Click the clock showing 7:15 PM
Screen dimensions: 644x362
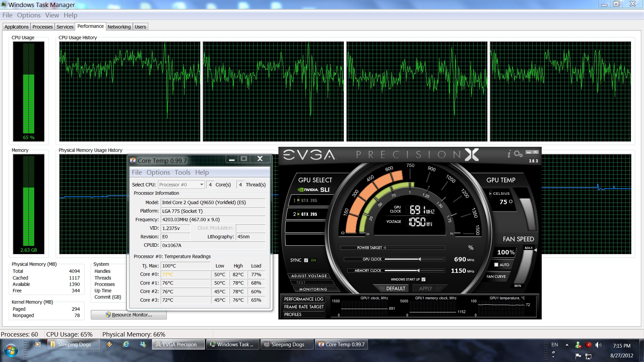point(622,346)
